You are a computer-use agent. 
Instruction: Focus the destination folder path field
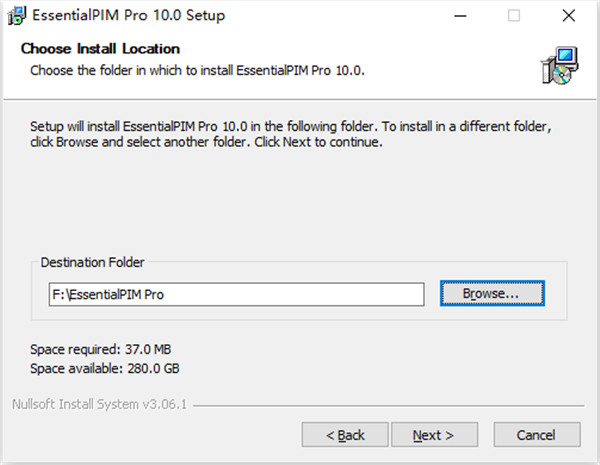coord(236,294)
